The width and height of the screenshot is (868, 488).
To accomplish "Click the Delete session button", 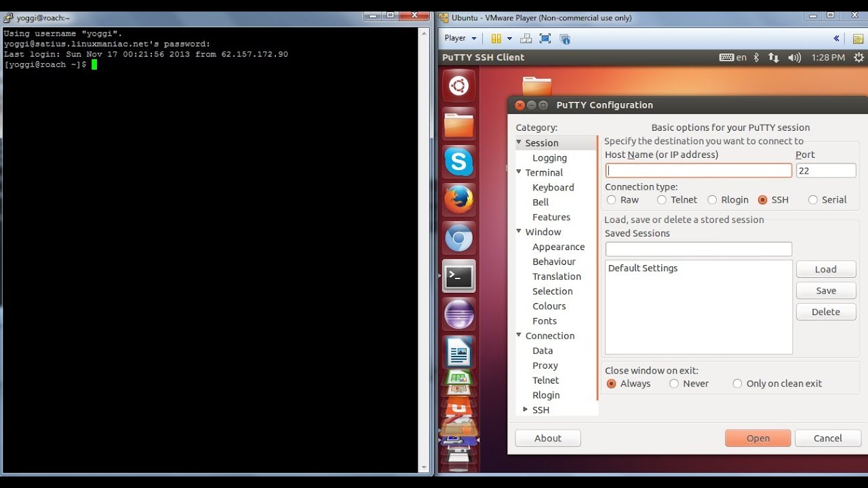I will 826,312.
